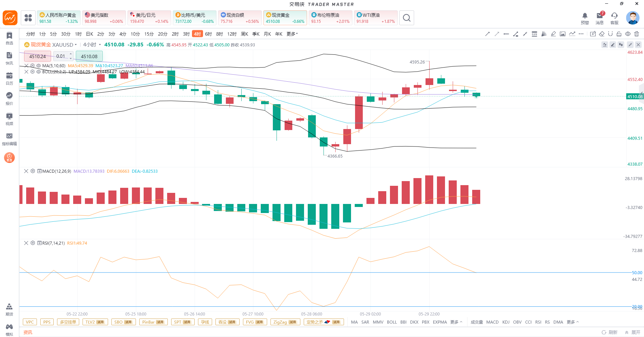This screenshot has height=337, width=644.
Task: Open the 预警 alert bell icon
Action: point(585,18)
